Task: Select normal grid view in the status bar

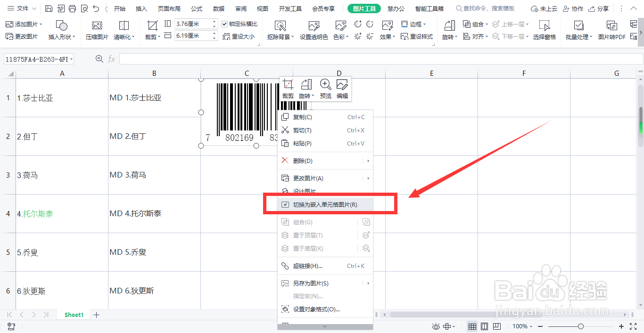Action: pos(472,326)
